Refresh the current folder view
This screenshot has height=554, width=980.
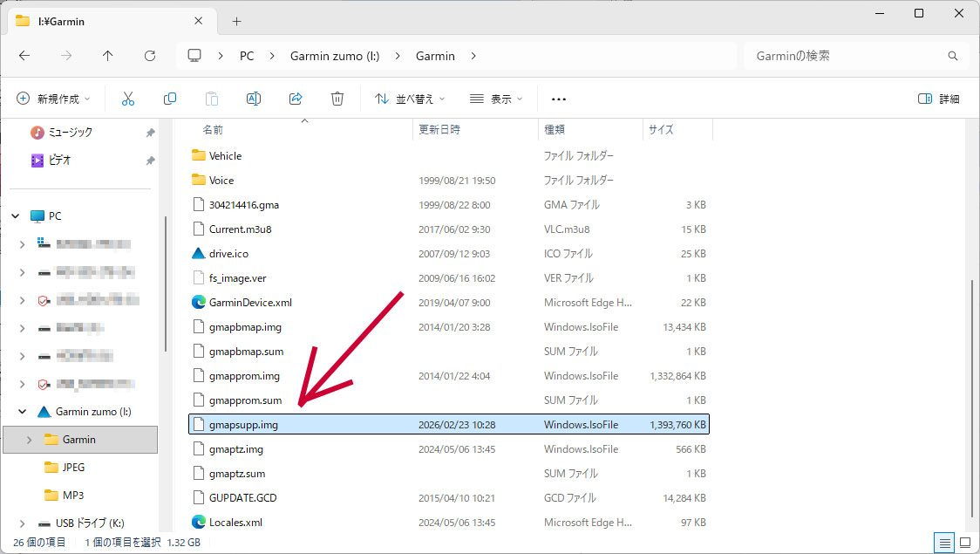[x=150, y=56]
